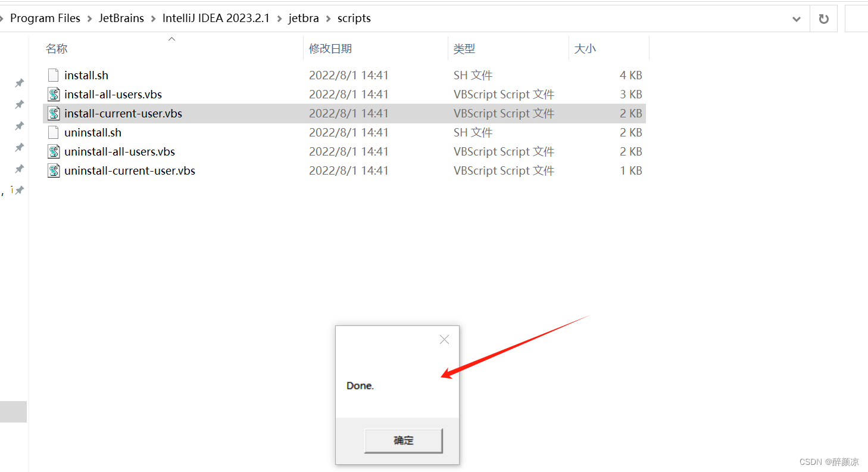This screenshot has height=472, width=868.
Task: Click VBScript type of uninstall-all-users.vbs
Action: (x=504, y=151)
